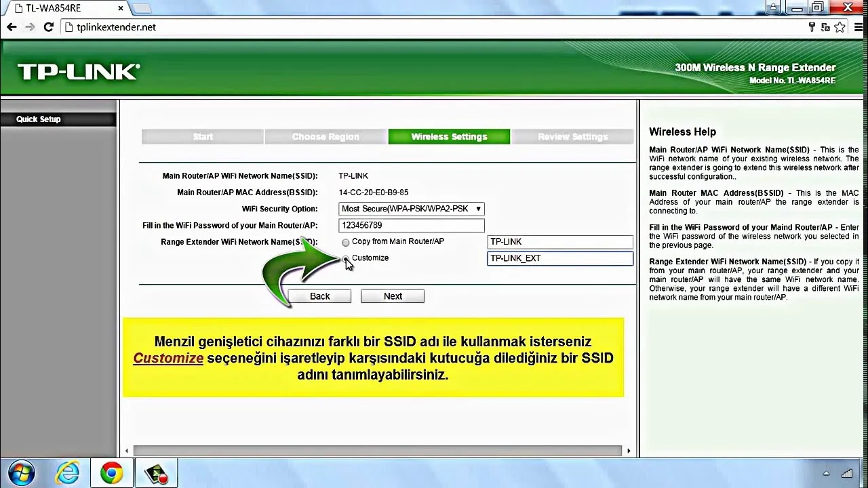This screenshot has width=868, height=488.
Task: Click the horizontal scrollbar's right arrow
Action: [x=629, y=451]
